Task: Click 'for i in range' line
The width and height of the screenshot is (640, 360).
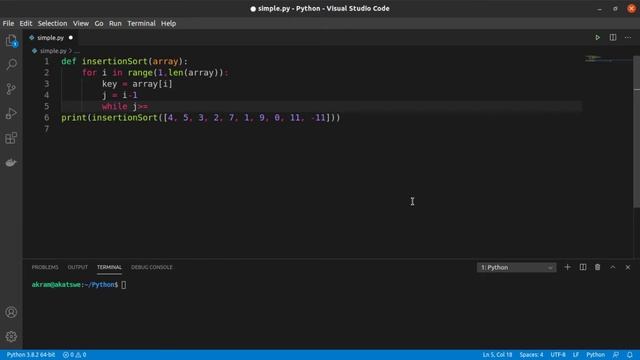Action: click(x=155, y=73)
